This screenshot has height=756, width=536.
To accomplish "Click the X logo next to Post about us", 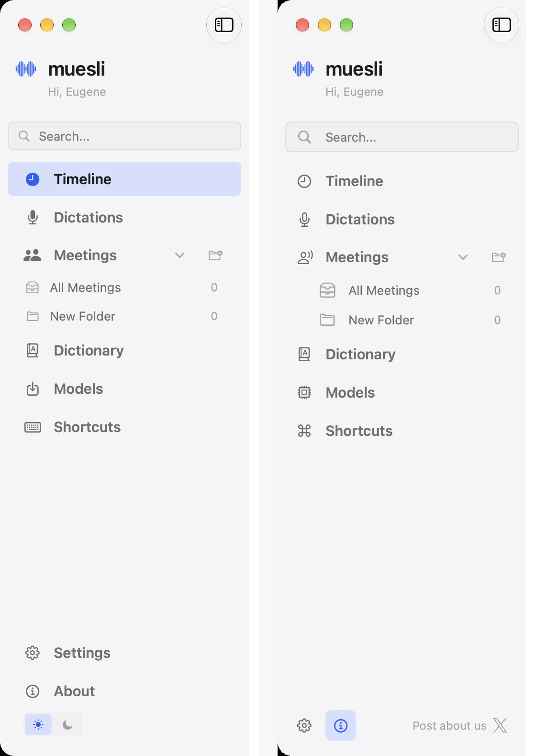I will 500,726.
